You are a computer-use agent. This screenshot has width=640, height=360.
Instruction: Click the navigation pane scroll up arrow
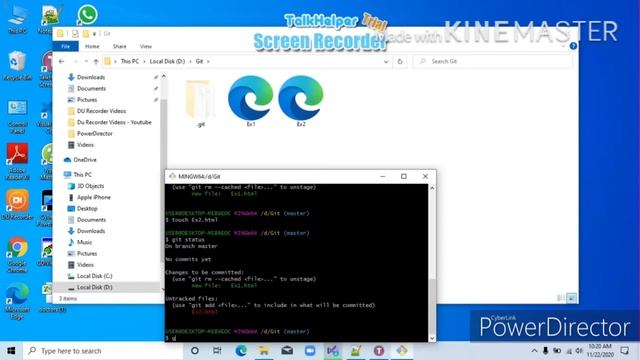pos(164,76)
